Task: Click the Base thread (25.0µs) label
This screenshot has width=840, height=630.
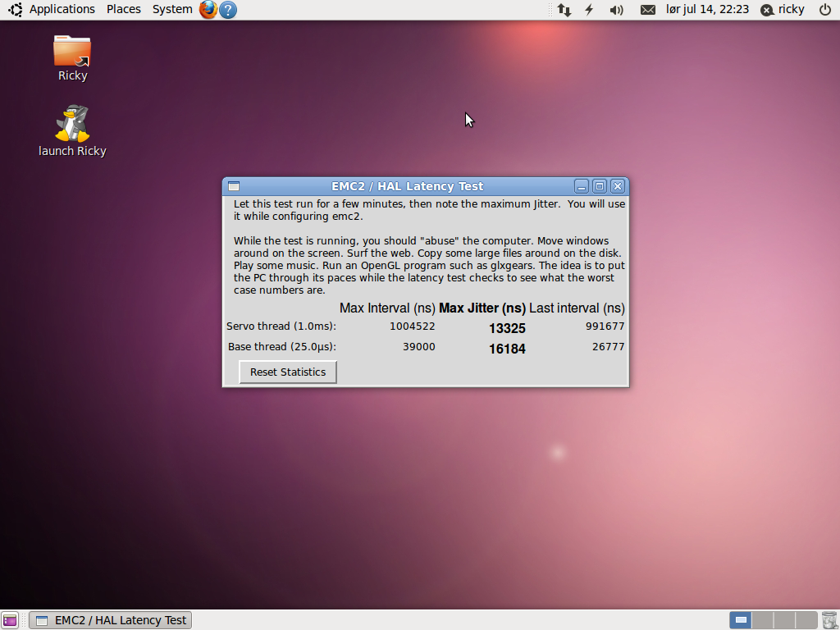Action: pos(282,347)
